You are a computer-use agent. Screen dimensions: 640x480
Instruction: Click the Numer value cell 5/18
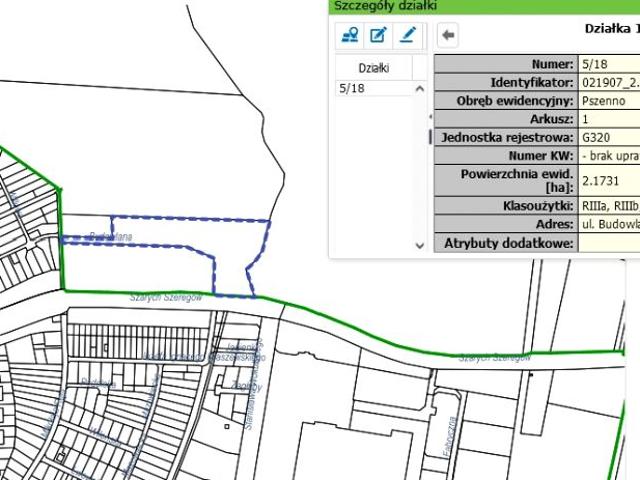pos(609,64)
